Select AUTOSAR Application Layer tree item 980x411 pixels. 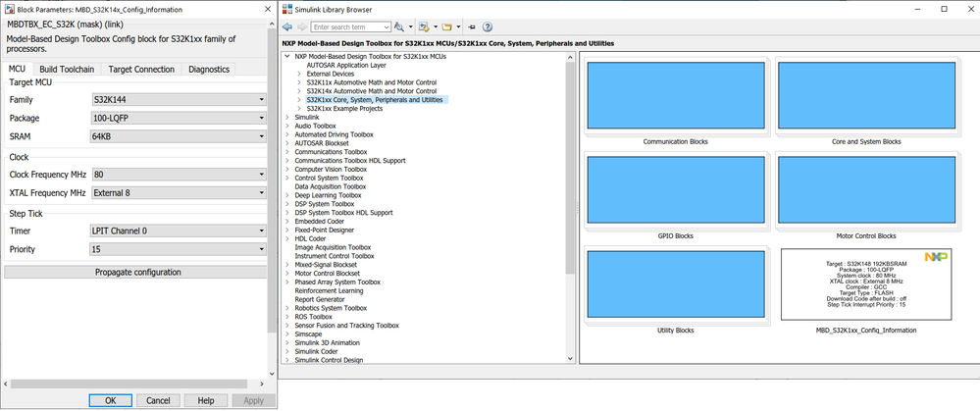pyautogui.click(x=346, y=65)
